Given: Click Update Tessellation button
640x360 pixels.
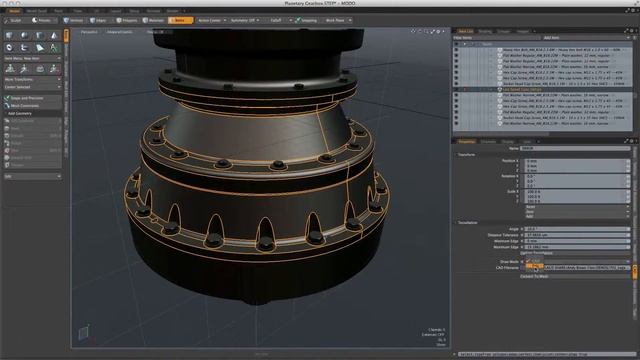Looking at the screenshot, I should (x=575, y=253).
